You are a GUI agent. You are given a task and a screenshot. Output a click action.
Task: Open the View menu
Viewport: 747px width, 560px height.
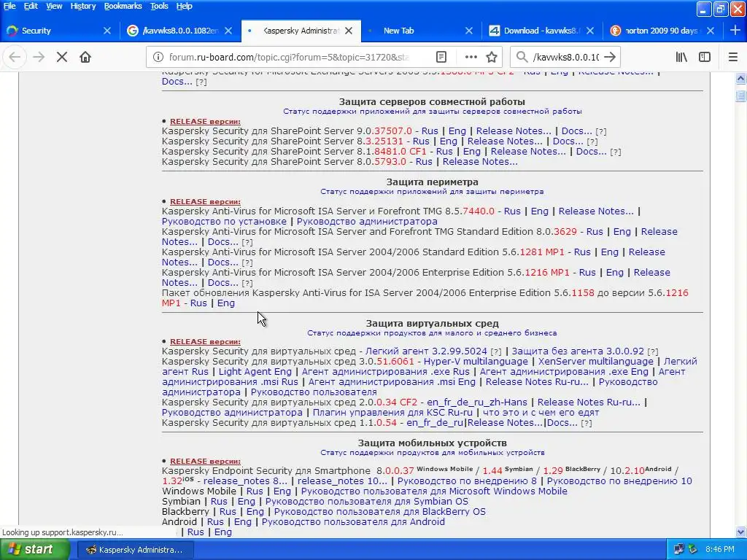tap(54, 6)
